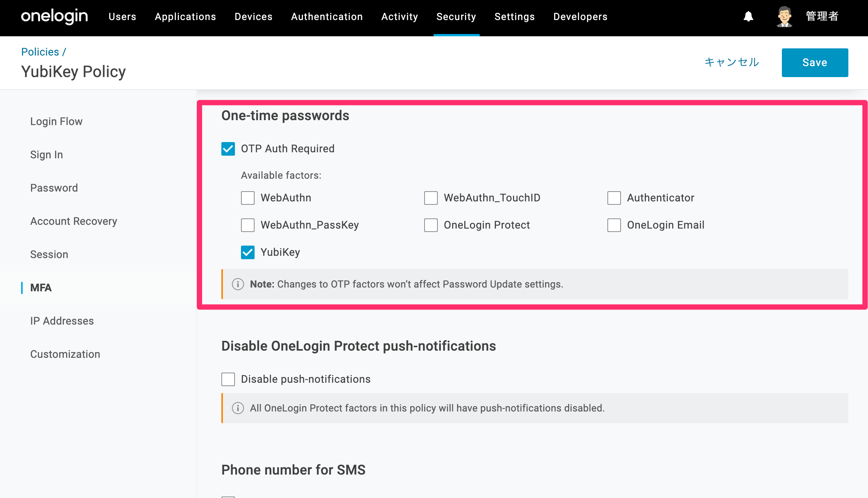Open the notifications bell

pyautogui.click(x=748, y=17)
